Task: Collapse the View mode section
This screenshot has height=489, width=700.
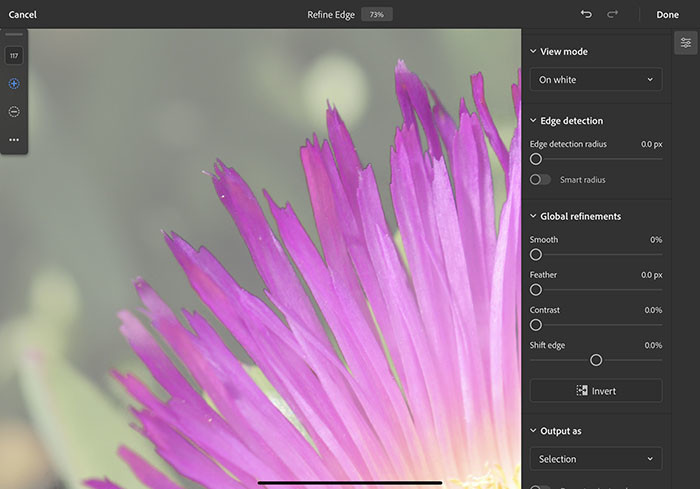Action: coord(533,51)
